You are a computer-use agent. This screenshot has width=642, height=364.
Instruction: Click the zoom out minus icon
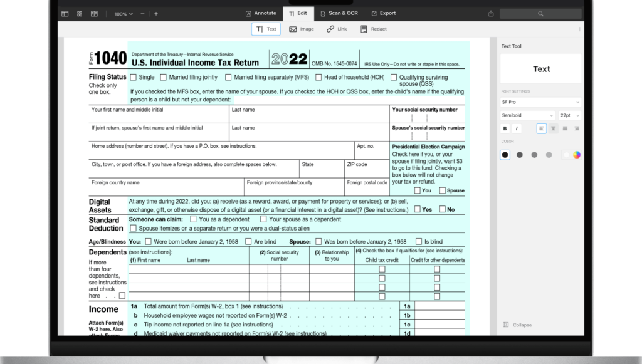142,14
